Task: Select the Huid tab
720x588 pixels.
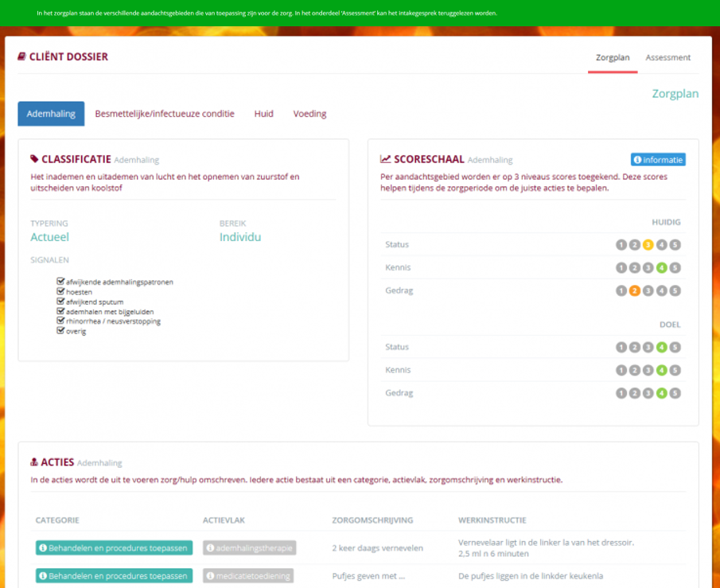Action: click(x=263, y=114)
